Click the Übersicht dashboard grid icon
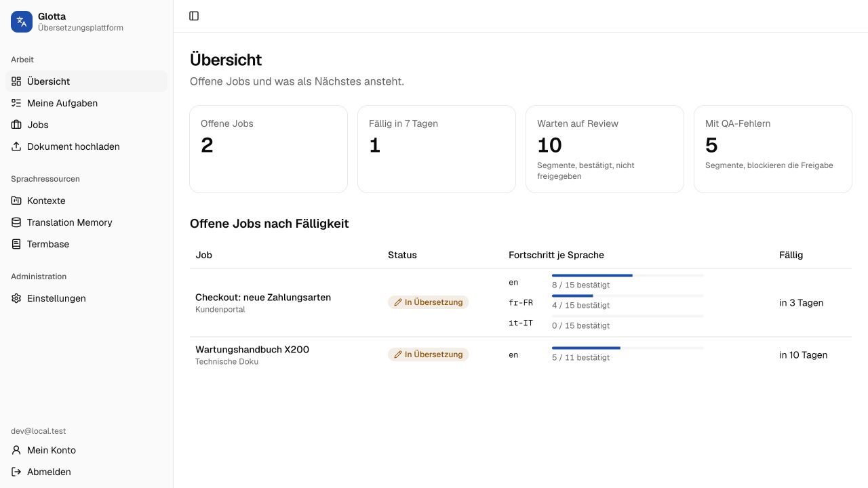 (x=16, y=81)
